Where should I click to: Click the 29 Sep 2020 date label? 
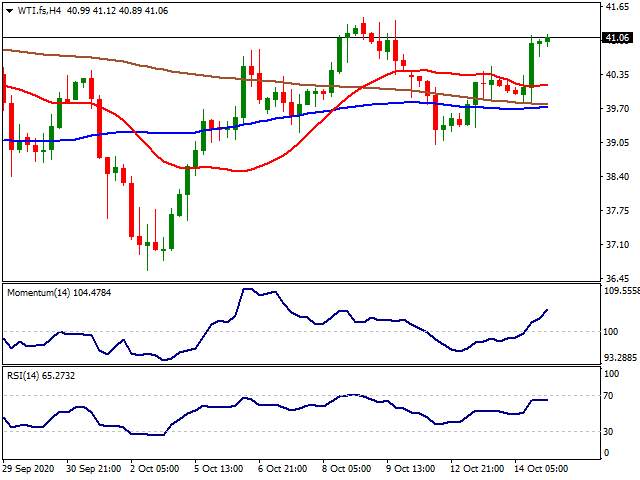[x=29, y=469]
